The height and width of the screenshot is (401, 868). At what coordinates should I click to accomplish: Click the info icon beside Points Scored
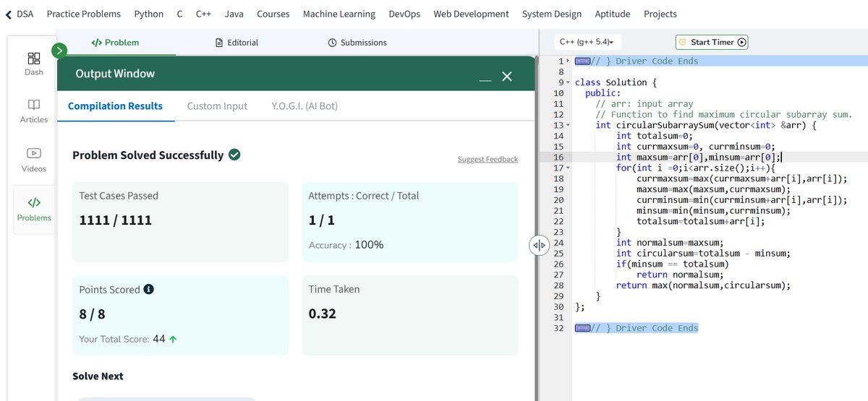coord(149,289)
